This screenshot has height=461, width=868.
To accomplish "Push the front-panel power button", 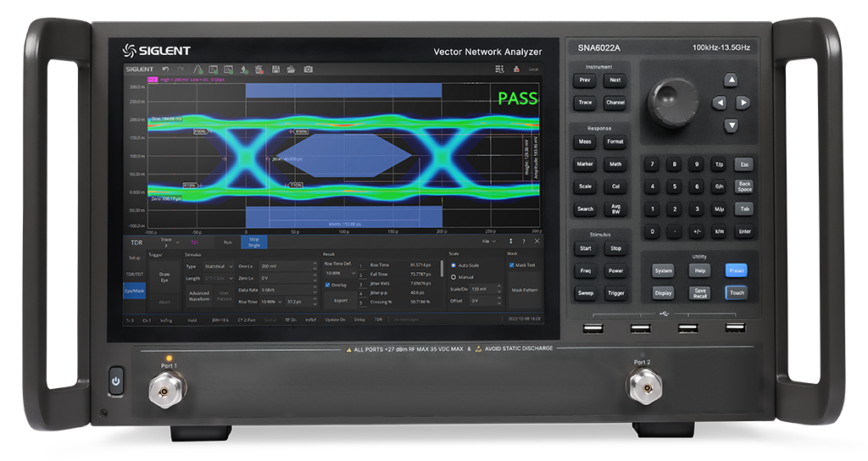I will [x=115, y=380].
